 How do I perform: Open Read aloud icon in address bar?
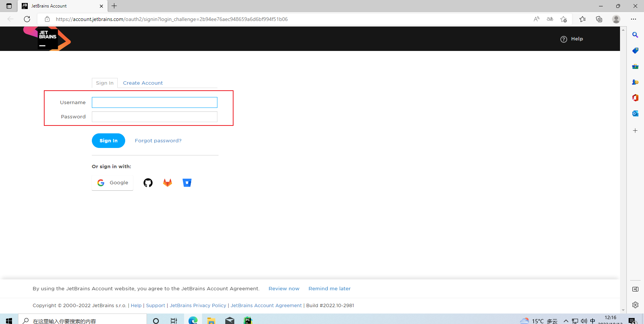[536, 19]
